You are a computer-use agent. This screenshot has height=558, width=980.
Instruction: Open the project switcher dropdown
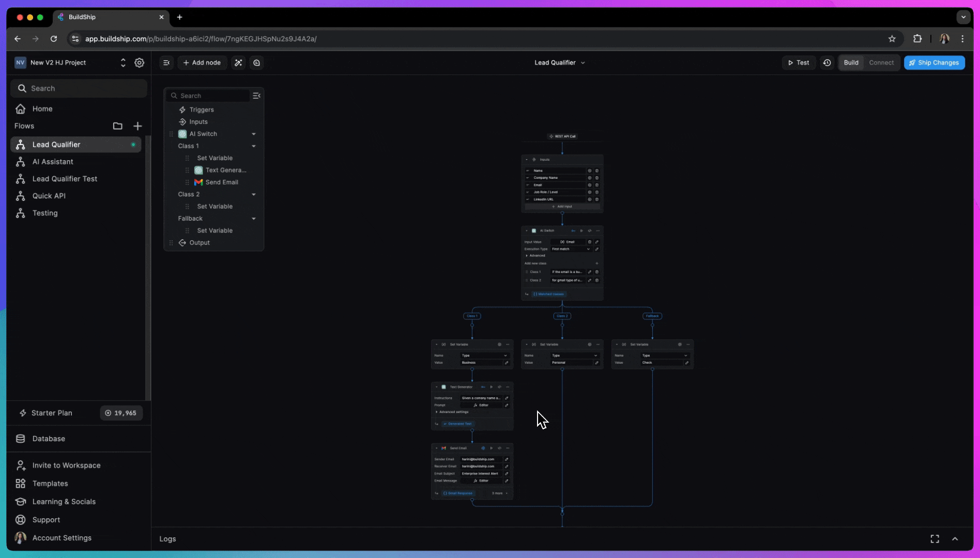point(123,63)
